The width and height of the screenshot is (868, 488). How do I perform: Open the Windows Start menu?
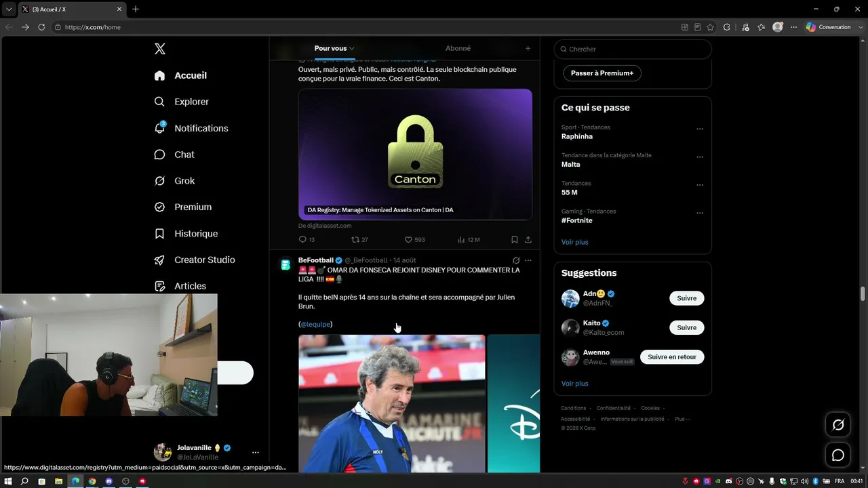coord(8,481)
